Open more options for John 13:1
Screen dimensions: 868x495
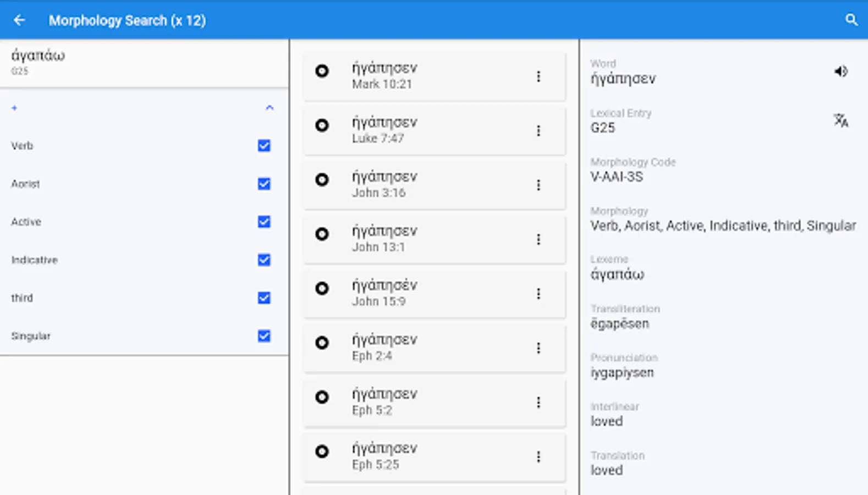[x=539, y=239]
